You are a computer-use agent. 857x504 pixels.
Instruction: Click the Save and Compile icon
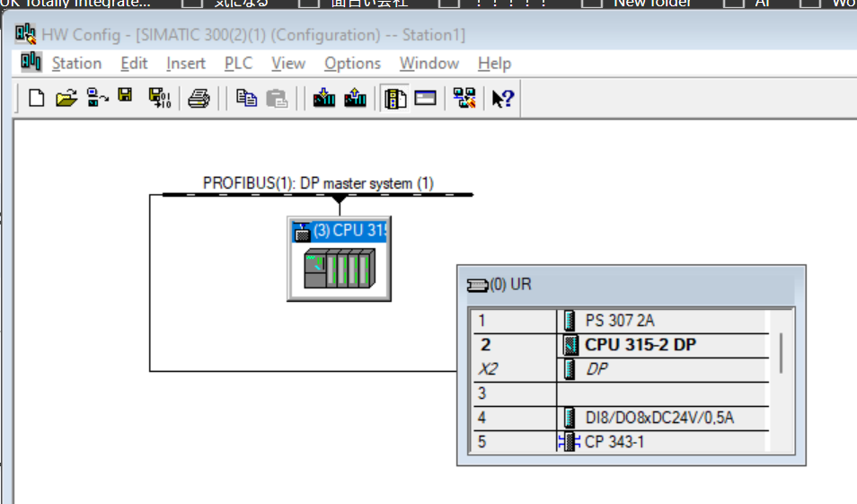[x=160, y=99]
